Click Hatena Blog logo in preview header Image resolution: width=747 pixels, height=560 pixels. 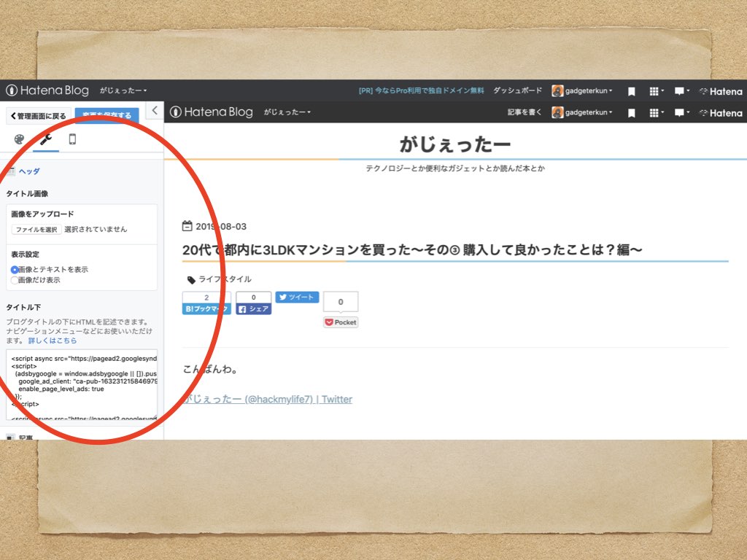[212, 112]
